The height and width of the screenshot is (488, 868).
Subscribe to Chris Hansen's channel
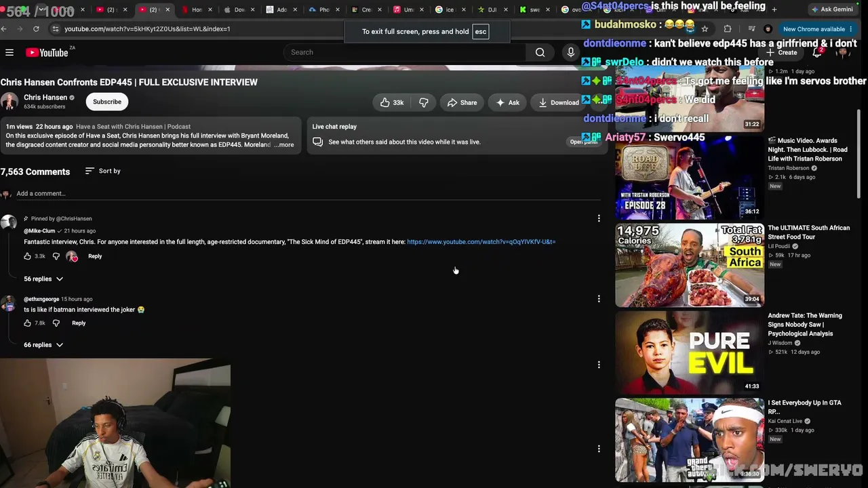pyautogui.click(x=107, y=102)
